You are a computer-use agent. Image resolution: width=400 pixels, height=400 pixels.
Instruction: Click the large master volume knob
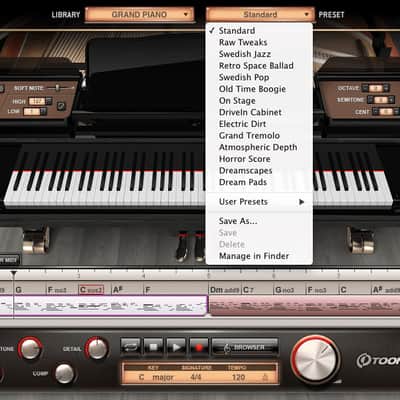315,360
